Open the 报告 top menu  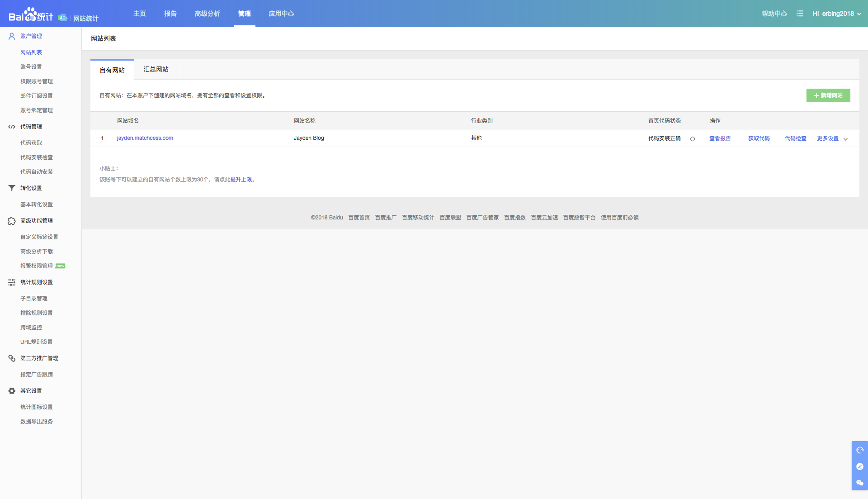170,14
